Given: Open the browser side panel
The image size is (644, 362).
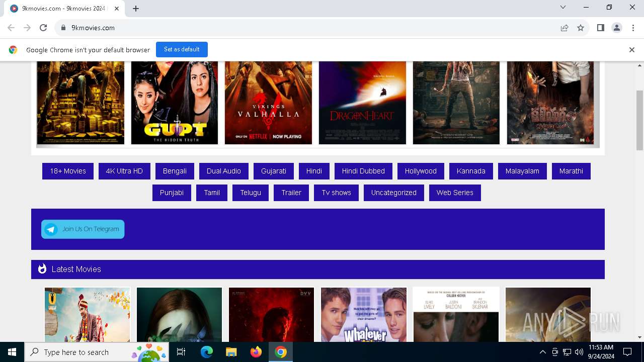Looking at the screenshot, I should [x=601, y=28].
